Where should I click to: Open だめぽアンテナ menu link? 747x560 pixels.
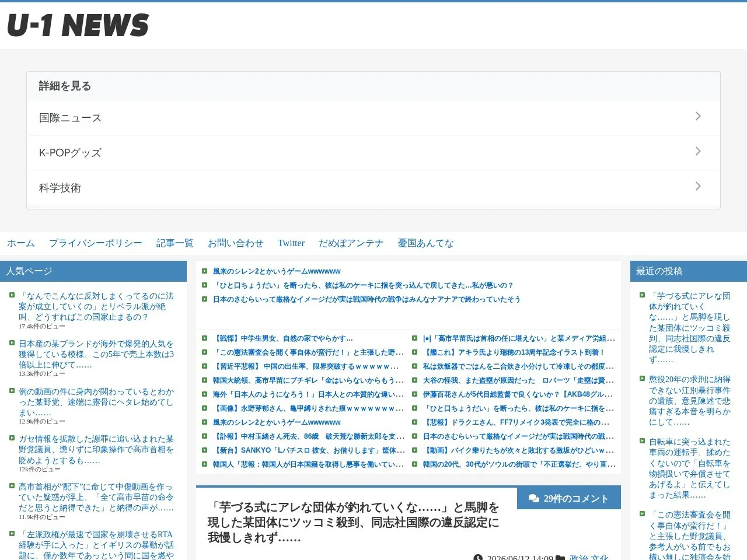point(351,243)
